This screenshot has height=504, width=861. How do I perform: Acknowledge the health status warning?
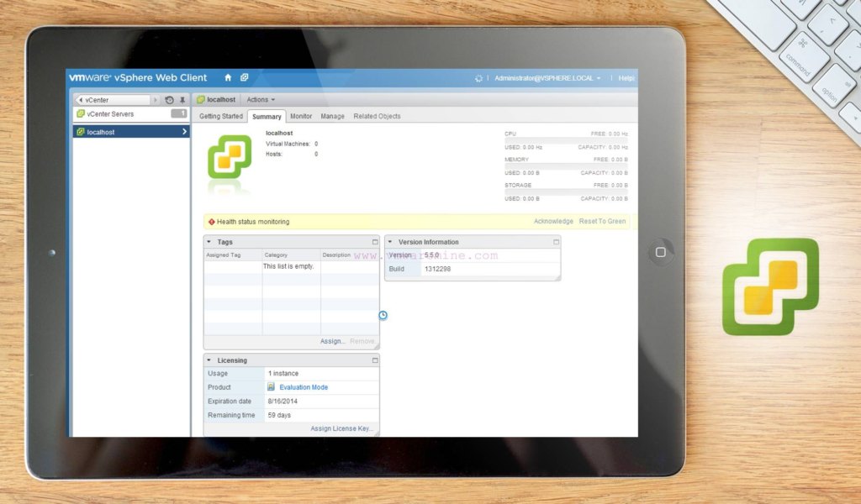point(553,221)
